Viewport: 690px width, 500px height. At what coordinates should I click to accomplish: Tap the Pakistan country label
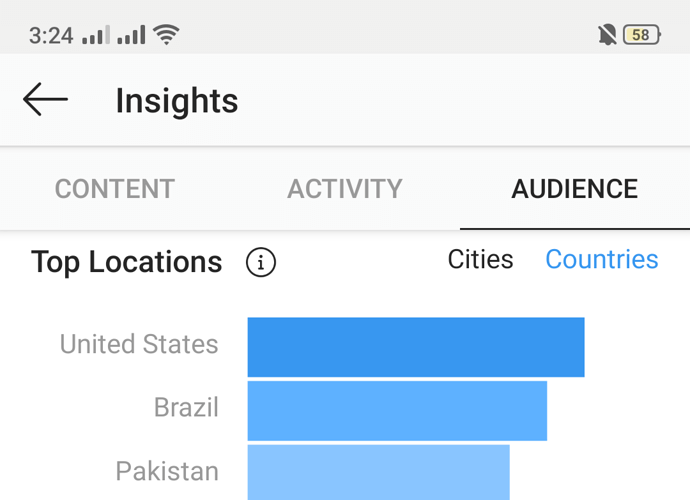coord(167,471)
